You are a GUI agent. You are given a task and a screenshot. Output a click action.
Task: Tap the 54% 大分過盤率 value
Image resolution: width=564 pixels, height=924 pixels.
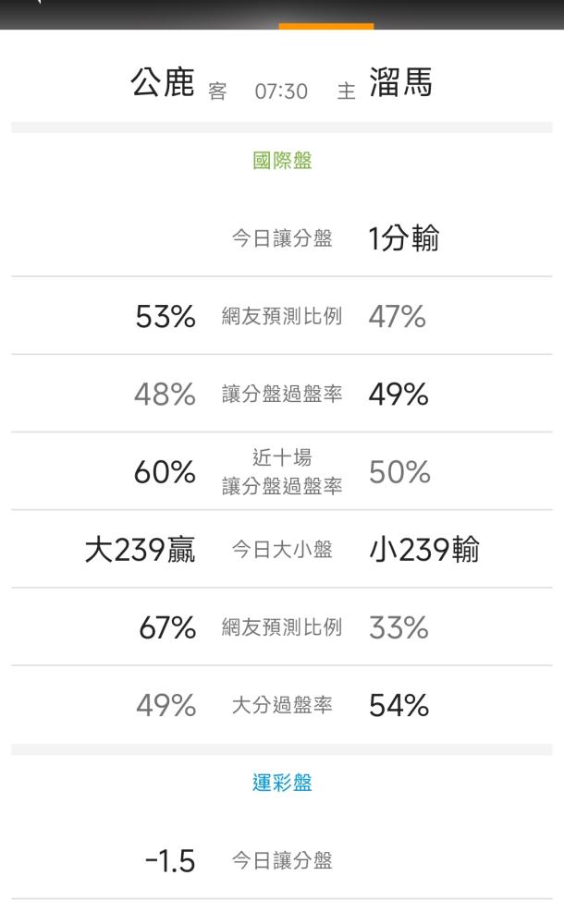[399, 706]
